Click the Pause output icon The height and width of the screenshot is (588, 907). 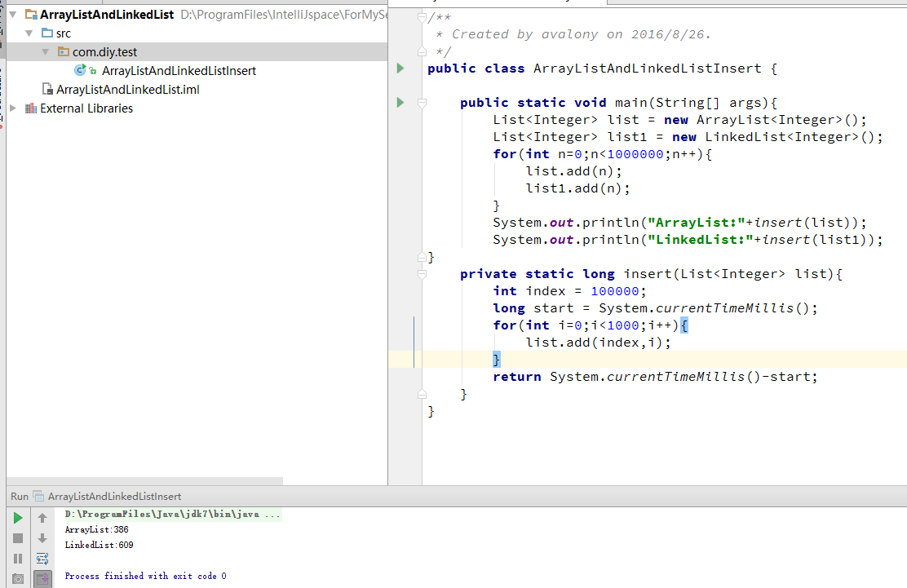tap(18, 559)
